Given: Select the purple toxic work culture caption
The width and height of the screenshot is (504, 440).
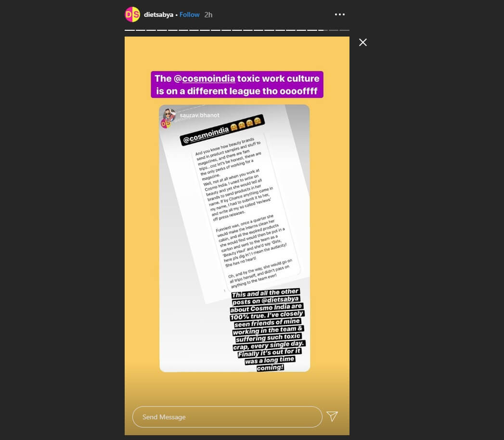Looking at the screenshot, I should click(x=237, y=85).
